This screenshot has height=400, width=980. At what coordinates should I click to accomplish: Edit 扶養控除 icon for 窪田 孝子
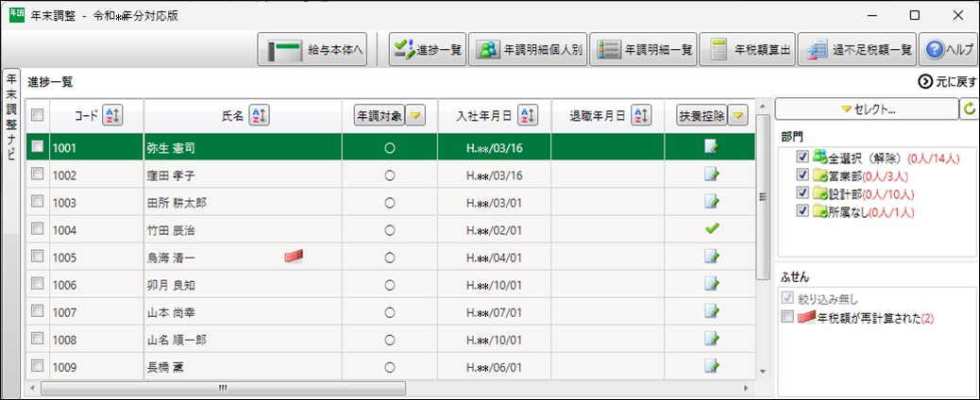click(x=711, y=175)
